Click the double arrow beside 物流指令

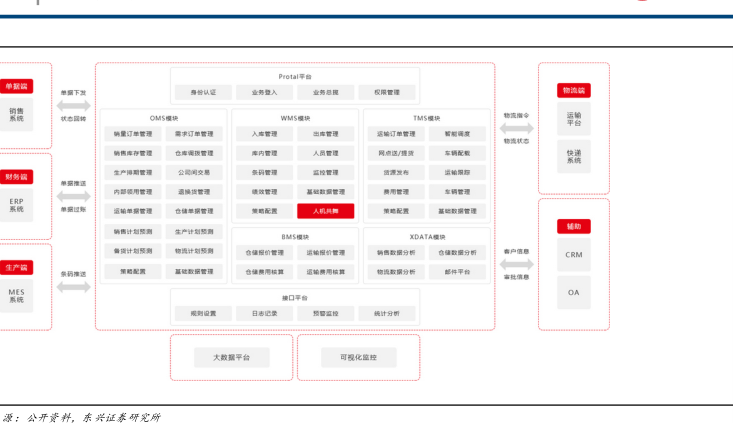pos(516,128)
